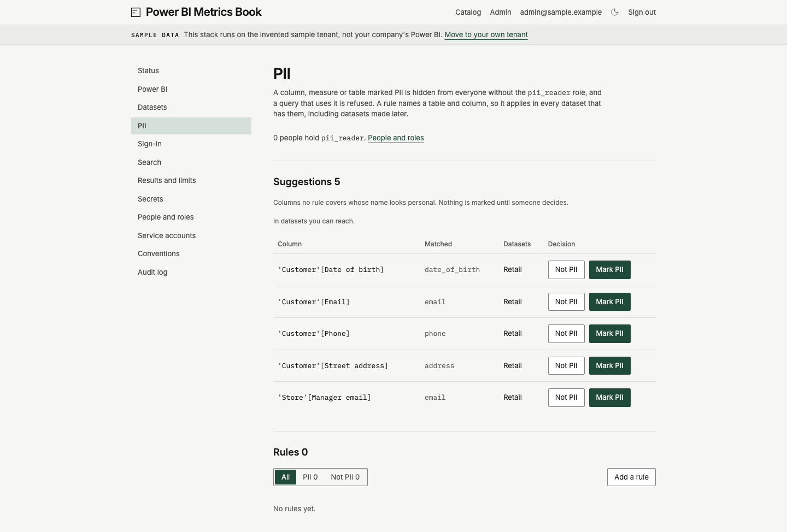Mark PII for Customer Date of birth
This screenshot has height=532, width=787.
coord(609,270)
